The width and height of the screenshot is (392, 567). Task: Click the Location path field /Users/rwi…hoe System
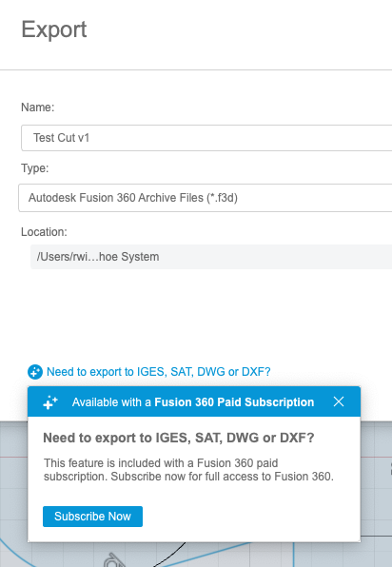click(211, 257)
